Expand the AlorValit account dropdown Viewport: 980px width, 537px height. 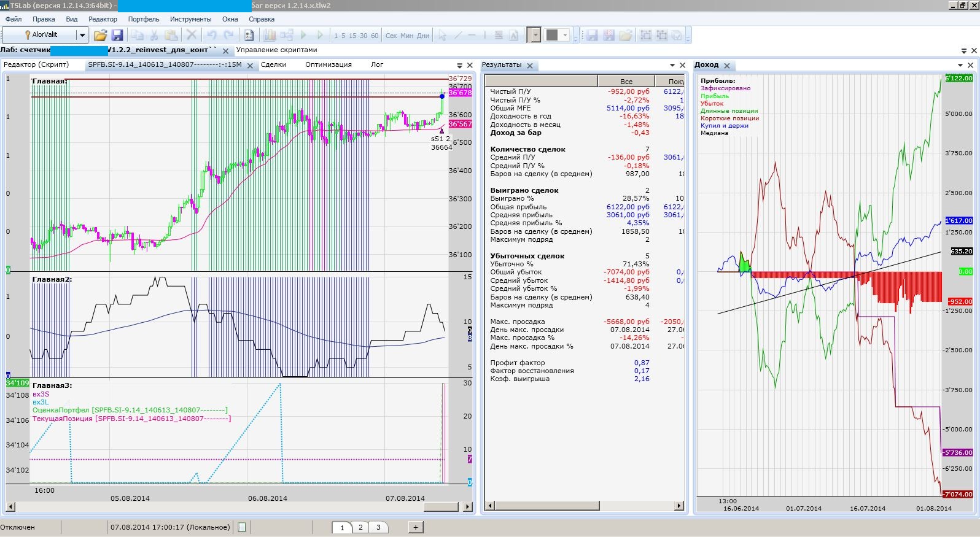82,35
